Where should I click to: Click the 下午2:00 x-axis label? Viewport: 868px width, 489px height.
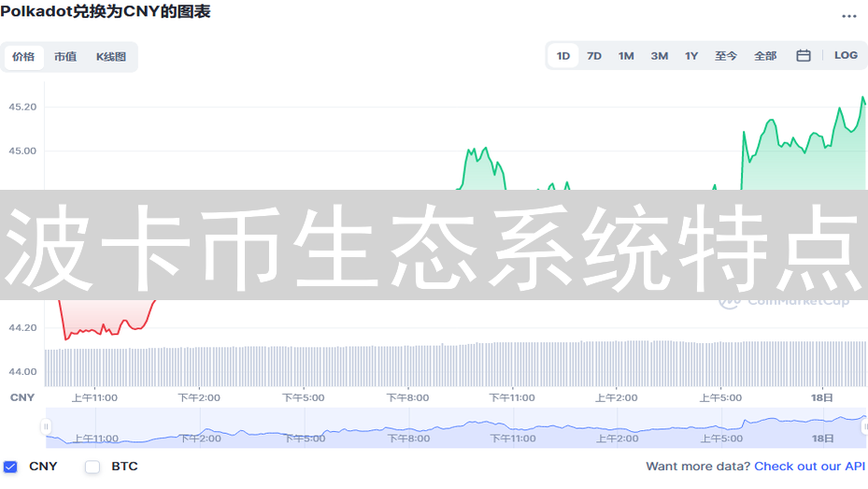(199, 397)
